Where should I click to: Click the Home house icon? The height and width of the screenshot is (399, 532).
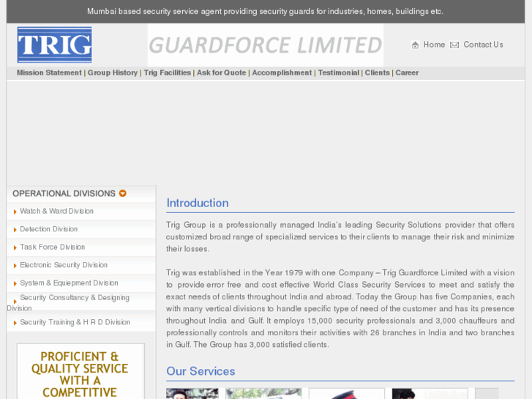tap(416, 45)
